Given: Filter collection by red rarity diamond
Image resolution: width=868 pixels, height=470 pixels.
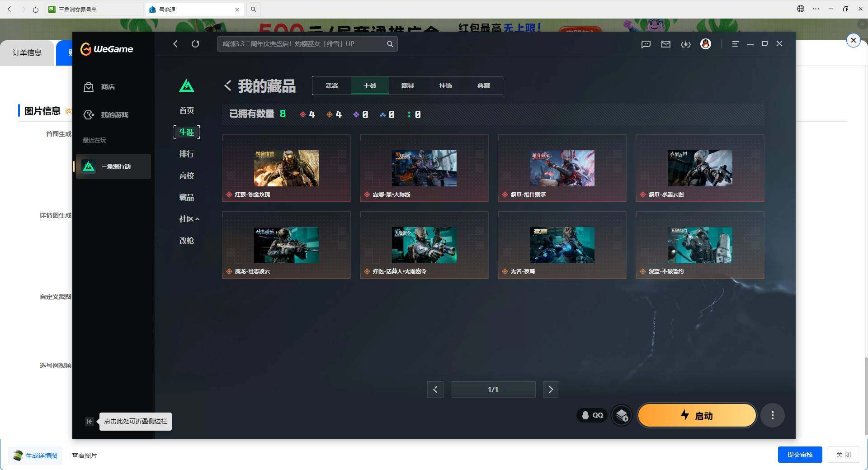Looking at the screenshot, I should pyautogui.click(x=303, y=115).
